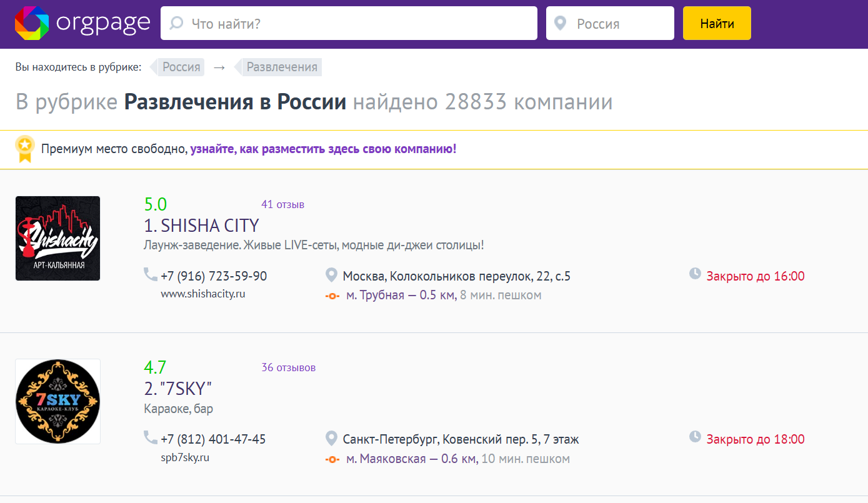The width and height of the screenshot is (868, 503).
Task: Open the premium placement info link
Action: pyautogui.click(x=324, y=149)
